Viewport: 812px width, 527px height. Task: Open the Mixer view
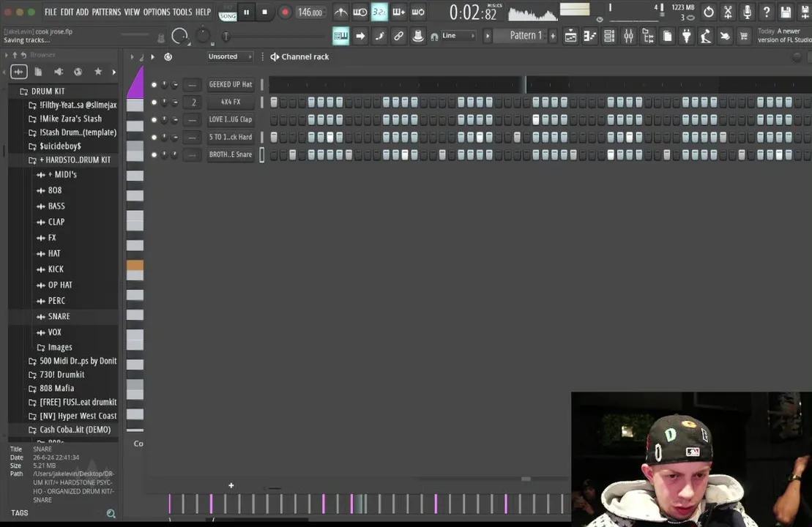click(629, 36)
